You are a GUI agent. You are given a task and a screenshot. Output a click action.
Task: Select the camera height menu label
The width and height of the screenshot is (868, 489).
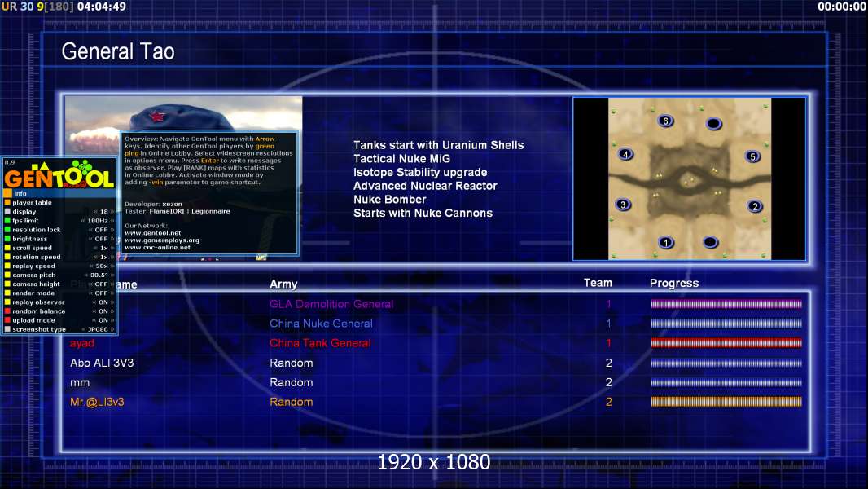click(x=36, y=284)
